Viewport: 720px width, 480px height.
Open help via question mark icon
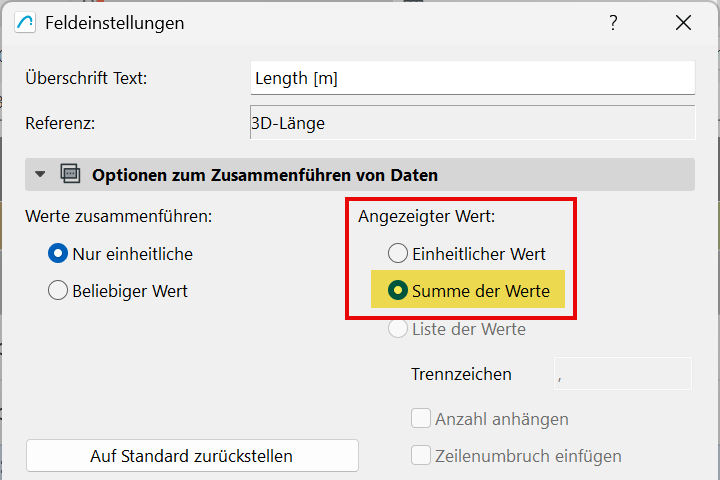[x=614, y=22]
